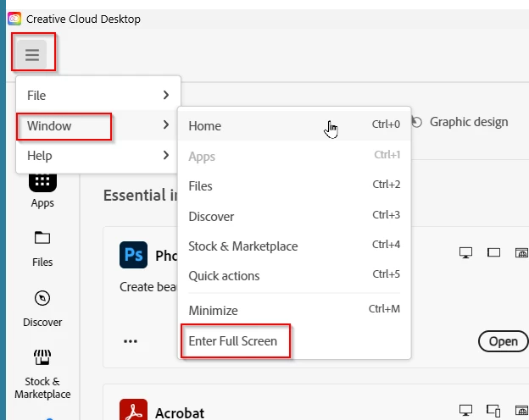Choose Minimize in Window submenu
Viewport: 529px width, 420px height.
[x=294, y=310]
